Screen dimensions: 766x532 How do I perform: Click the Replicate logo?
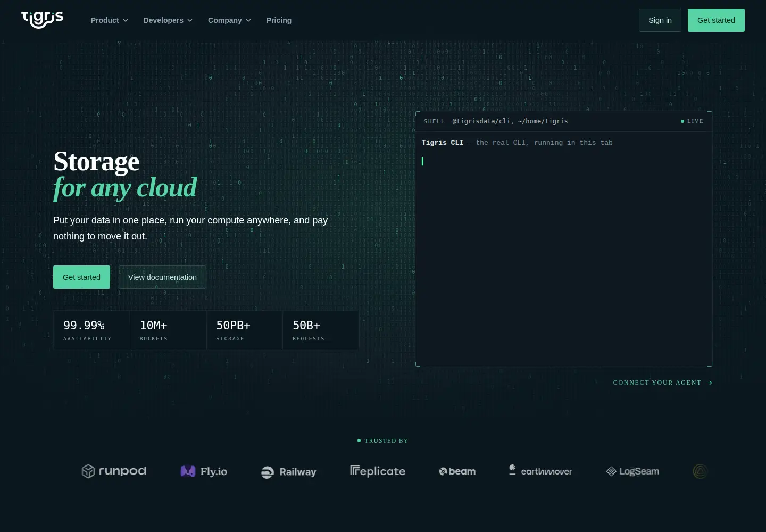[x=378, y=471]
